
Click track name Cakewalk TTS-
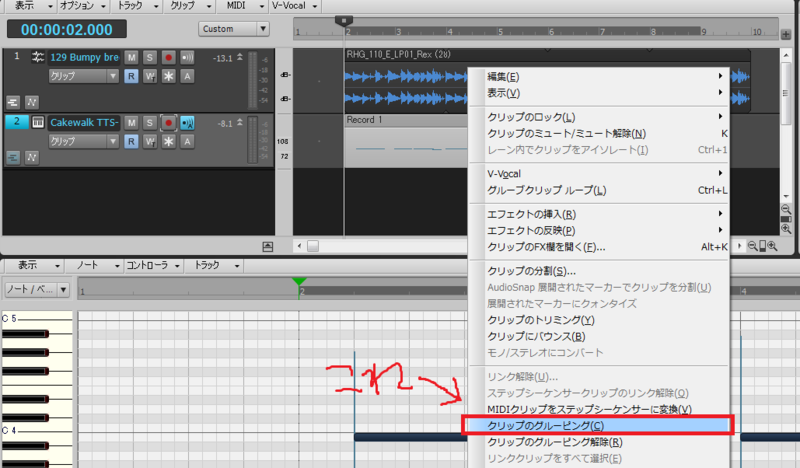[84, 122]
